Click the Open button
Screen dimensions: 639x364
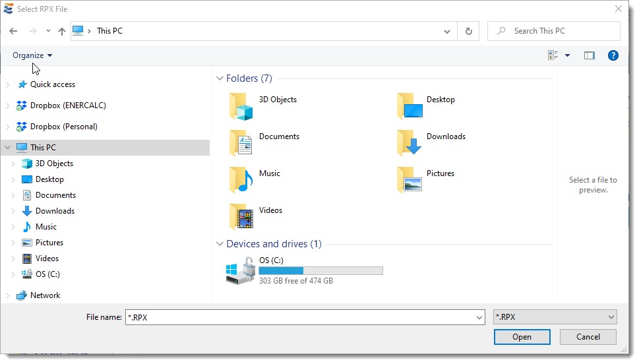[522, 337]
